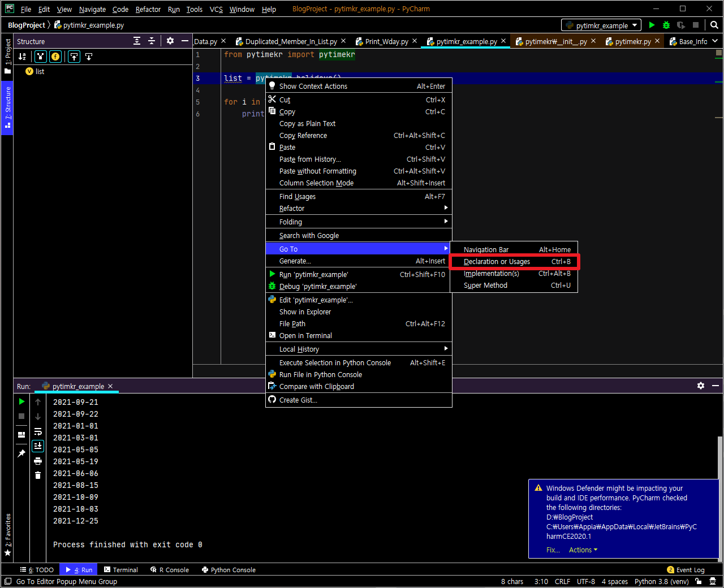Viewport: 724px width, 588px height.
Task: Open Search Everywhere magnifier icon
Action: (x=714, y=25)
